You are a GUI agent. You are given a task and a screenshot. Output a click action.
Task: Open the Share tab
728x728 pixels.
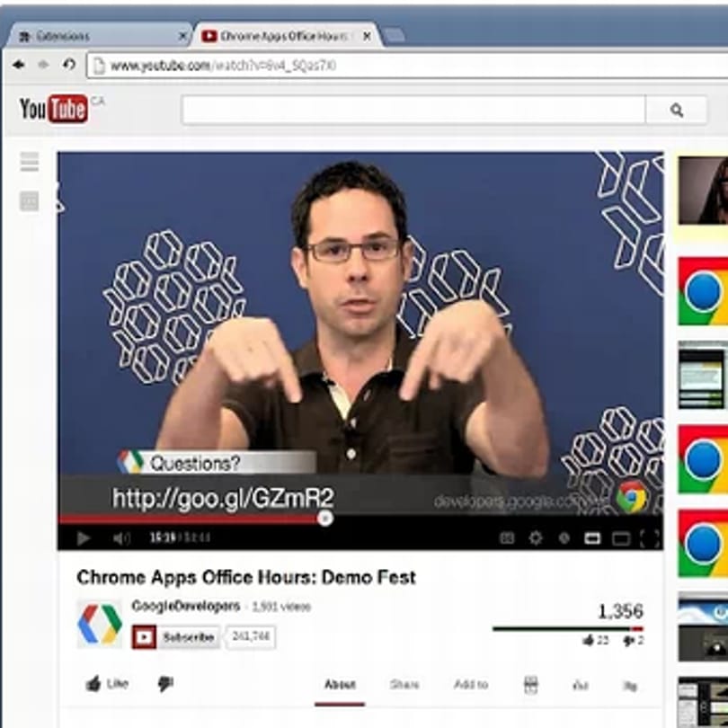click(404, 684)
